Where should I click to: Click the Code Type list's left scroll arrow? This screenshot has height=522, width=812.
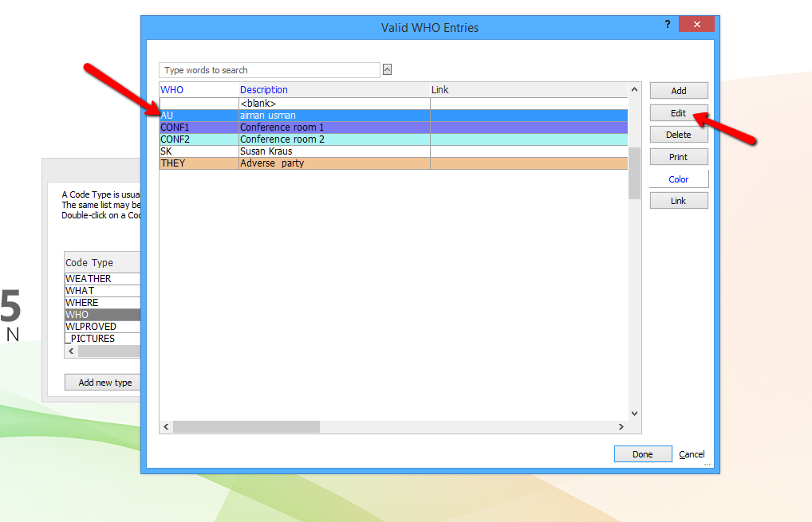pos(70,351)
